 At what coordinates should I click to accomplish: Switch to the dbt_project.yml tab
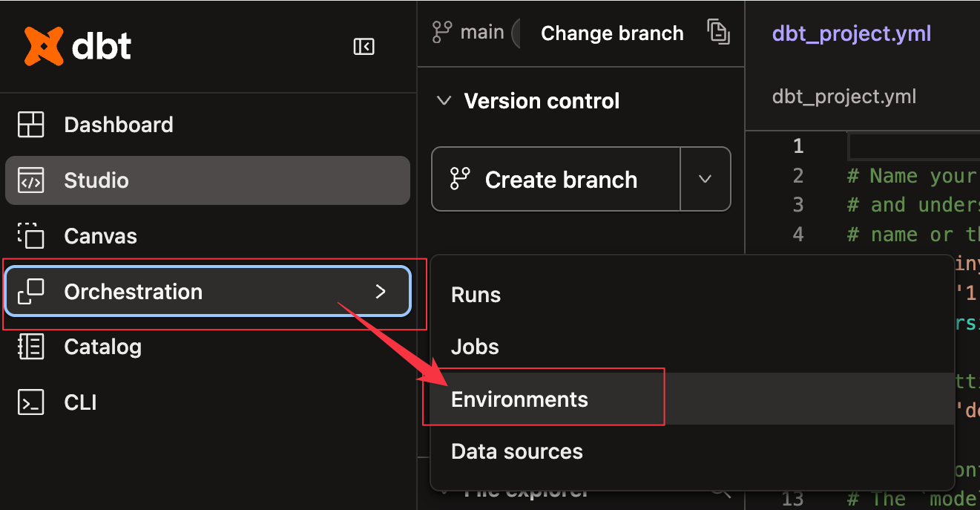(x=852, y=33)
